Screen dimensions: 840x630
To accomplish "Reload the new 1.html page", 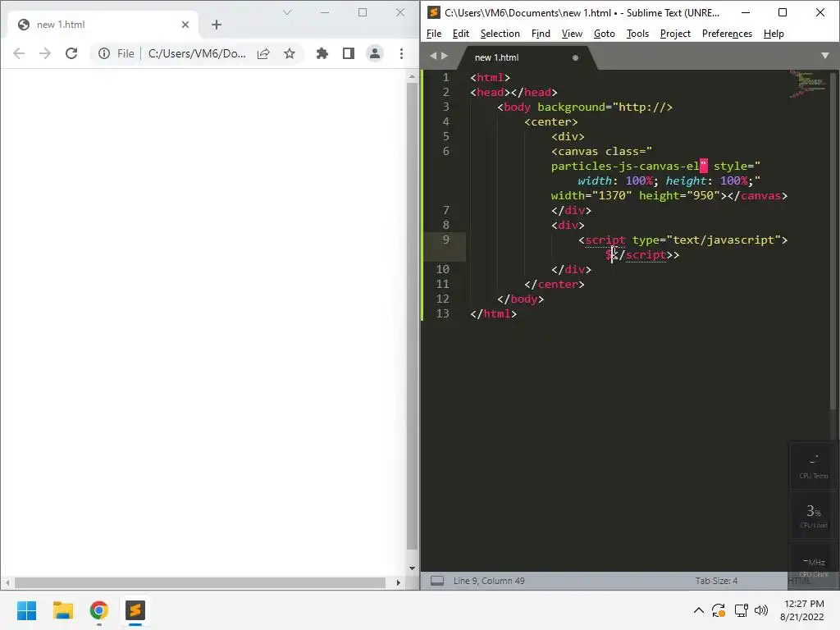I will click(71, 53).
